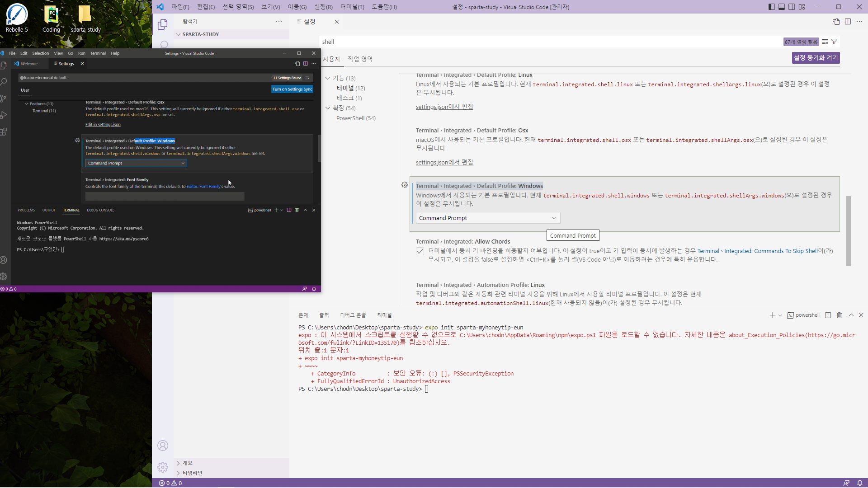Collapse Features (11) in the dark window tree

pyautogui.click(x=27, y=104)
